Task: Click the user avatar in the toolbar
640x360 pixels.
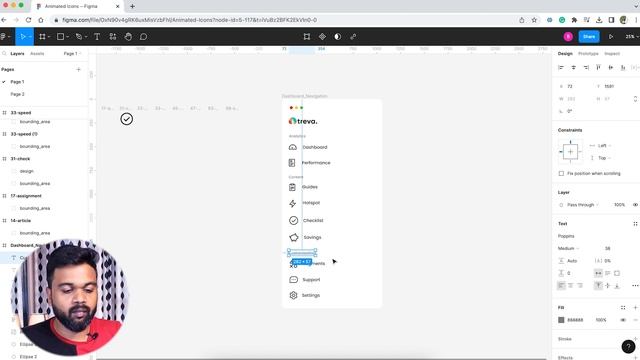Action: (568, 37)
